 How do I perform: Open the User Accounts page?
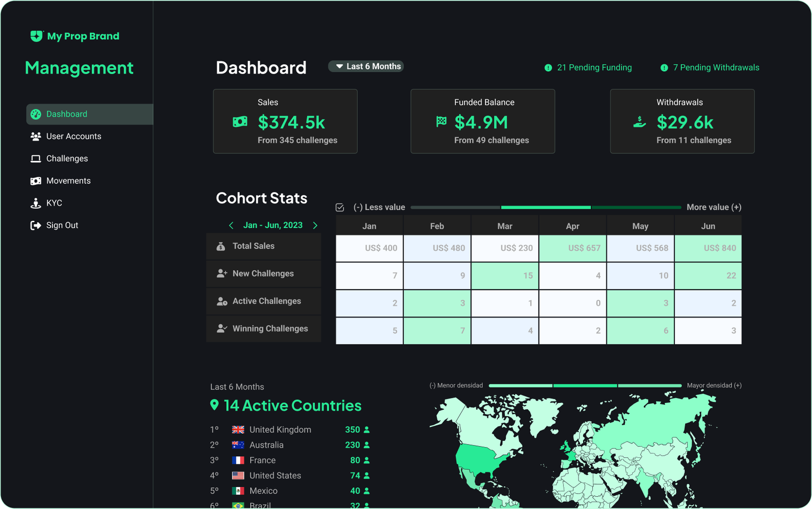coord(74,137)
